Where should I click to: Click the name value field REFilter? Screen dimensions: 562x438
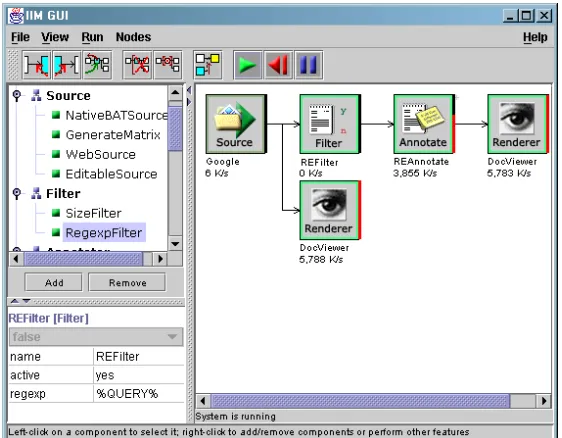(139, 356)
